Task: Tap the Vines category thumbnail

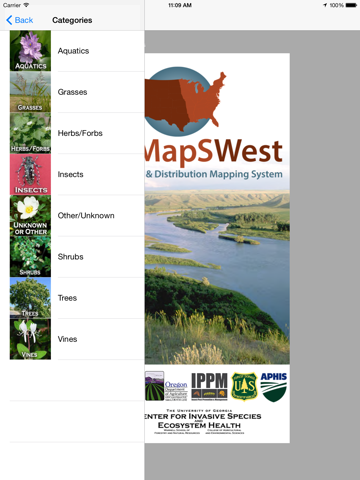Action: 30,339
